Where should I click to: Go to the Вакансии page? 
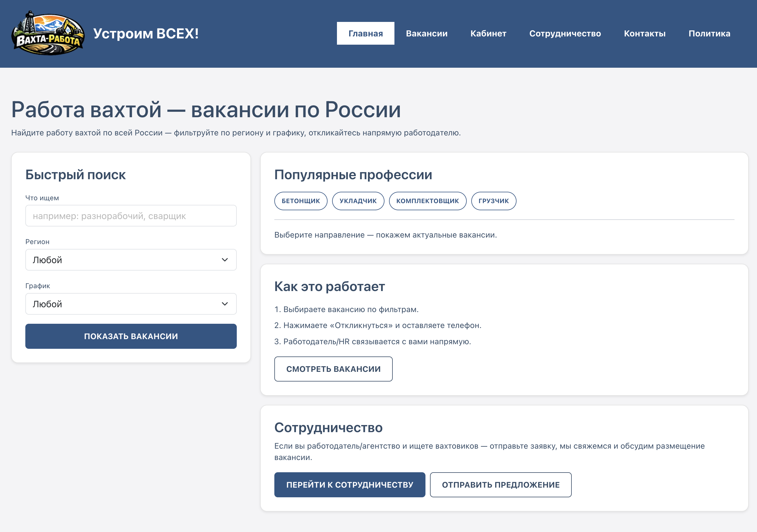427,33
